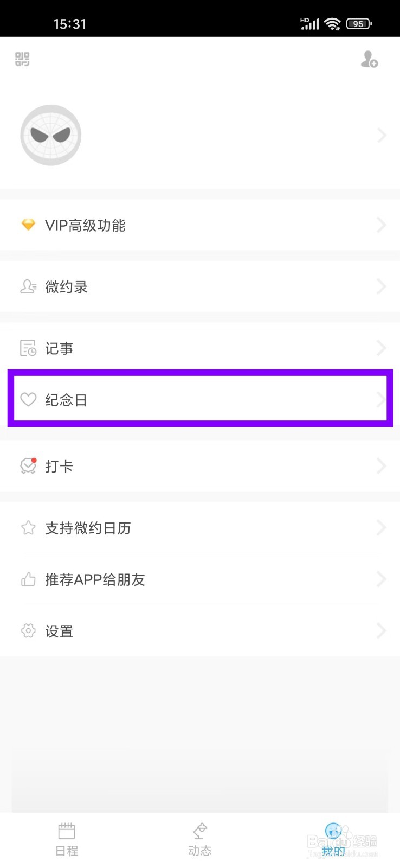Tap the add friend icon
The height and width of the screenshot is (868, 400).
(x=370, y=59)
